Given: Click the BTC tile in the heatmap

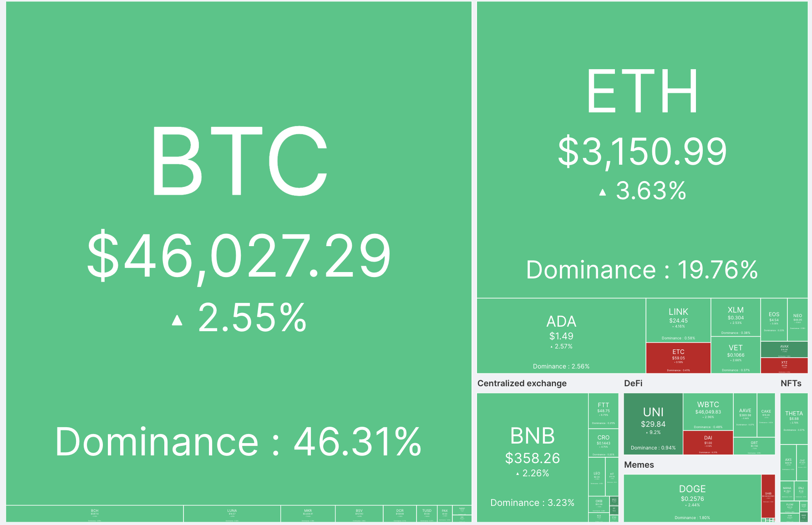Looking at the screenshot, I should 239,253.
